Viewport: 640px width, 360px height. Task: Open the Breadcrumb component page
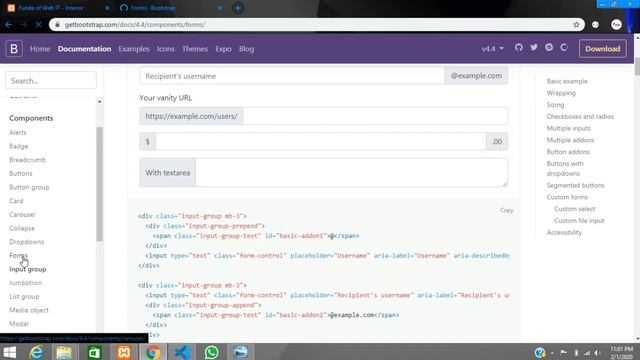click(x=27, y=160)
